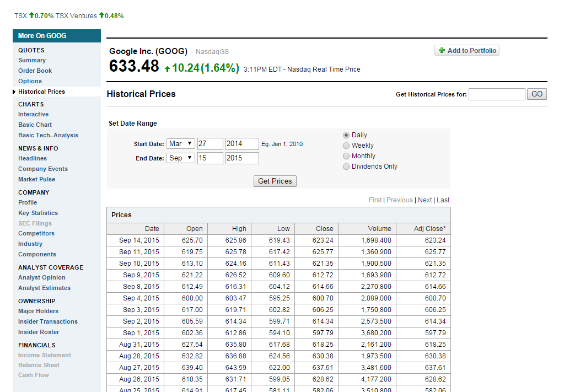The image size is (564, 392).
Task: Click the green plus Add to Portfolio icon
Action: (441, 50)
